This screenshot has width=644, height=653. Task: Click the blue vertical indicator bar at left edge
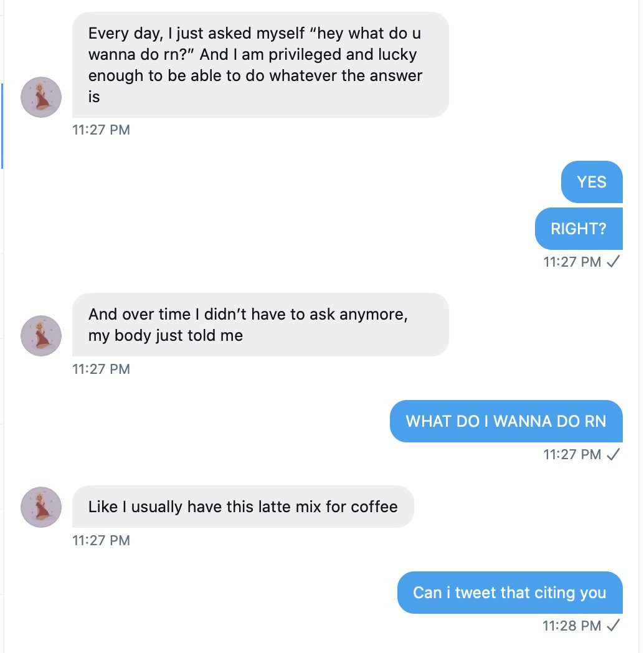(x=2, y=126)
